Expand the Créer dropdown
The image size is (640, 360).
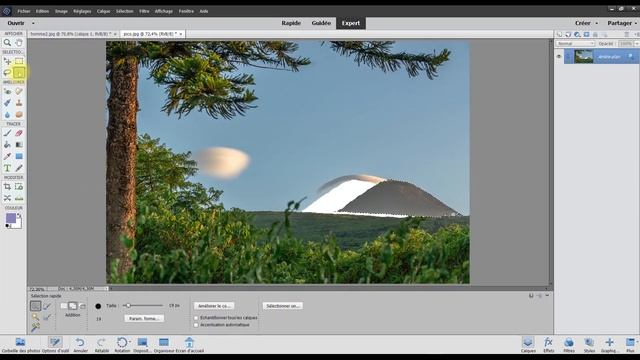pos(596,23)
